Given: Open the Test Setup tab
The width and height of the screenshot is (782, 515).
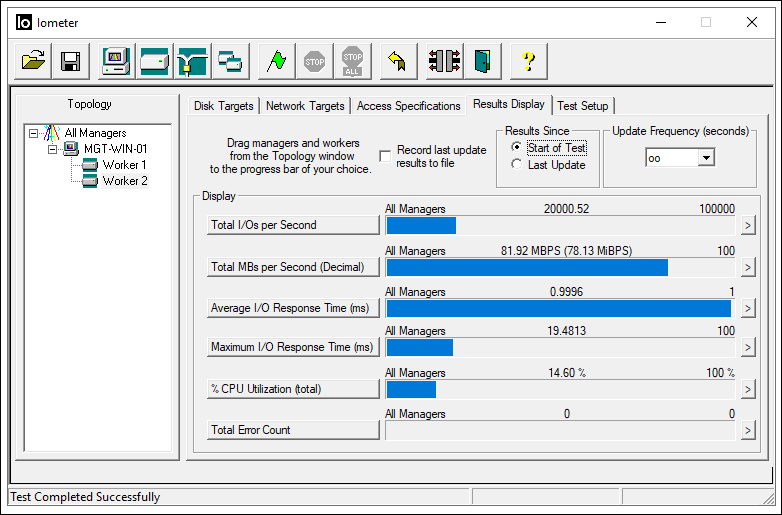Looking at the screenshot, I should [x=582, y=106].
